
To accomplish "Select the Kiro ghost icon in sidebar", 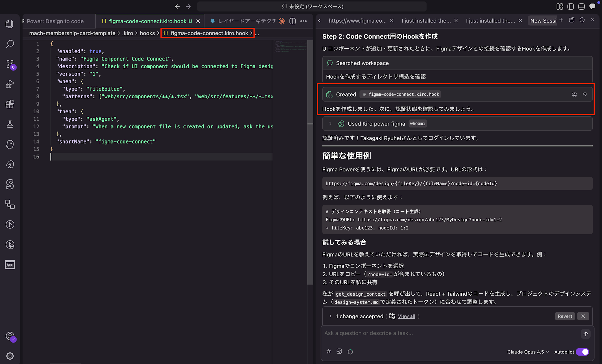I will pyautogui.click(x=10, y=144).
